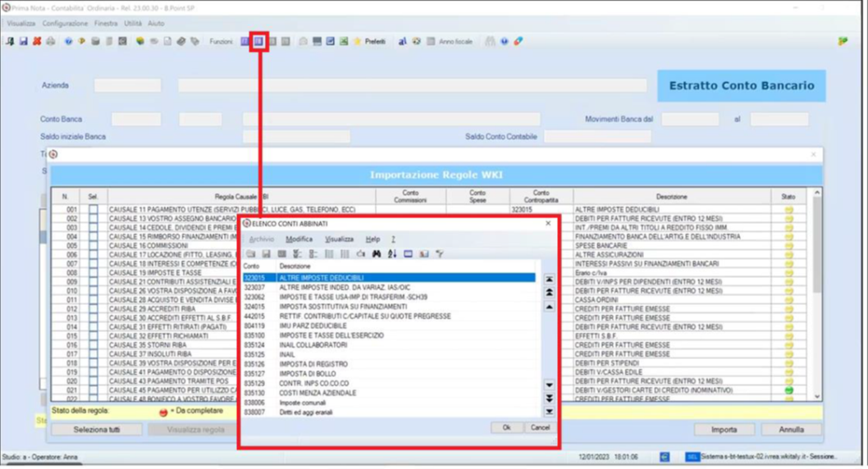Click the green Excel export icon in main toolbar
Image resolution: width=868 pixels, height=469 pixels.
tap(344, 42)
